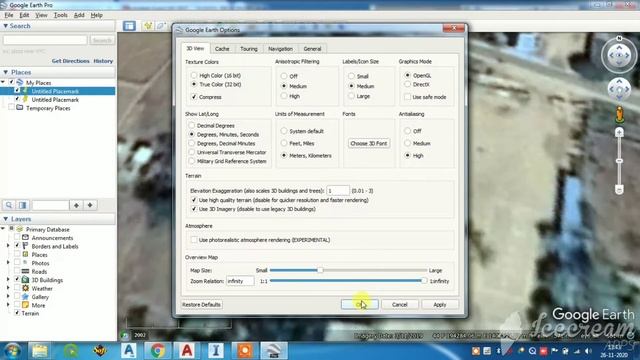Open the View menu

click(x=41, y=15)
